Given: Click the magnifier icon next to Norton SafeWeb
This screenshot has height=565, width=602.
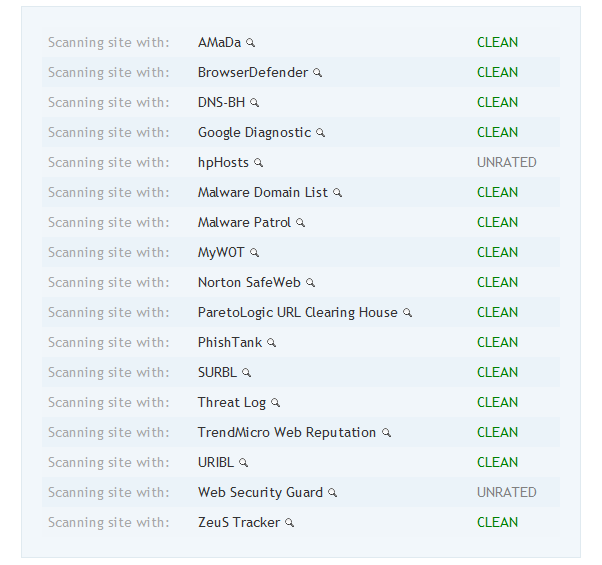Looking at the screenshot, I should [x=310, y=283].
